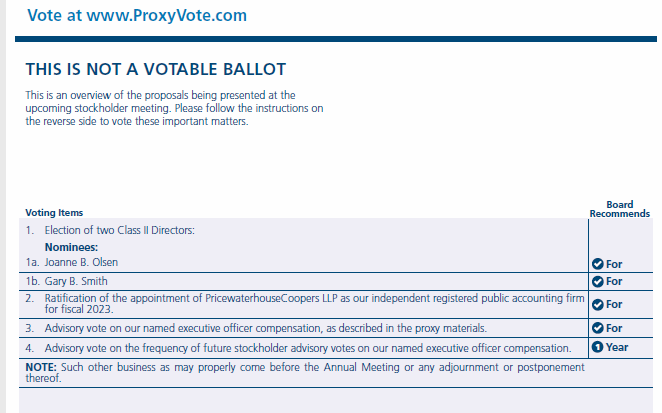Click the circled 1 icon beside Year
The height and width of the screenshot is (413, 662).
(x=598, y=347)
